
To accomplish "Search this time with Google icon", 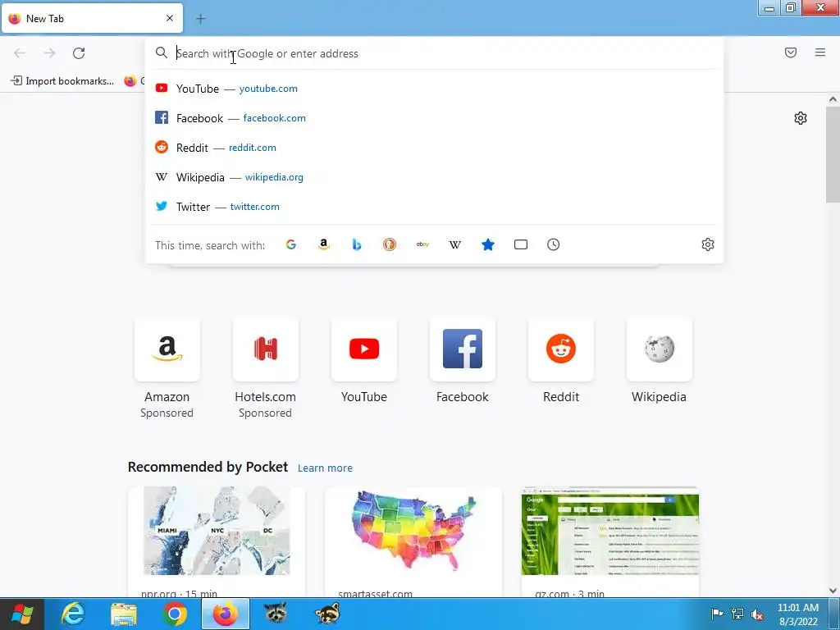I will click(291, 244).
